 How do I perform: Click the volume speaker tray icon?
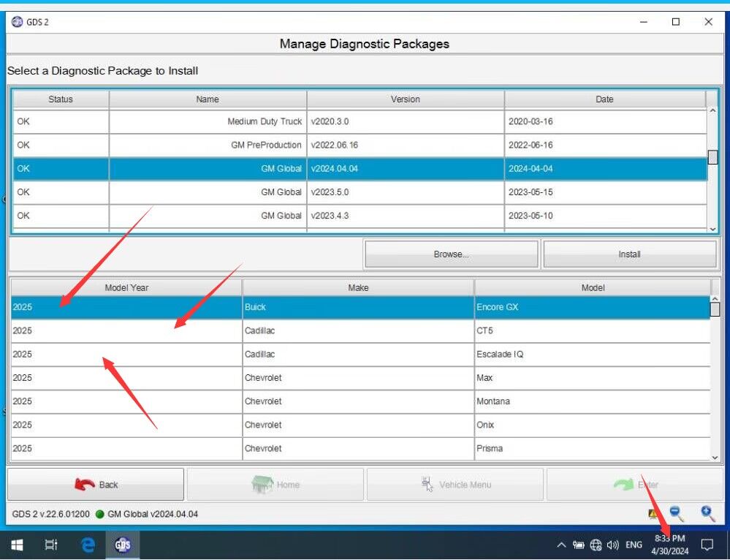(x=612, y=545)
